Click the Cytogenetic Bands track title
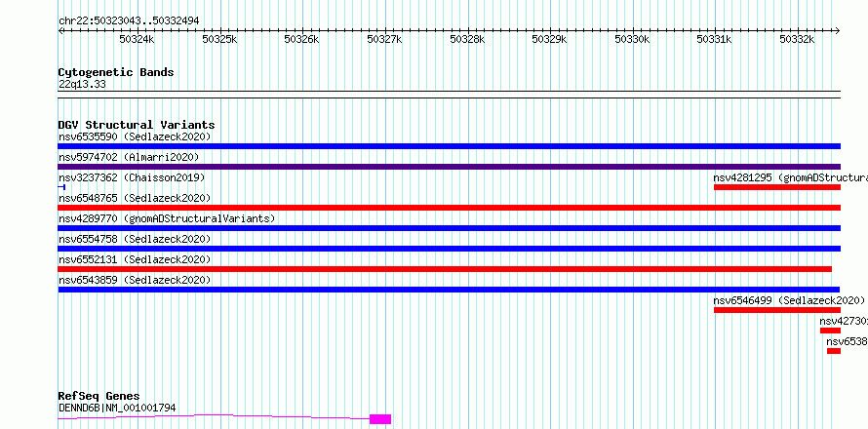The height and width of the screenshot is (429, 868). pyautogui.click(x=116, y=72)
